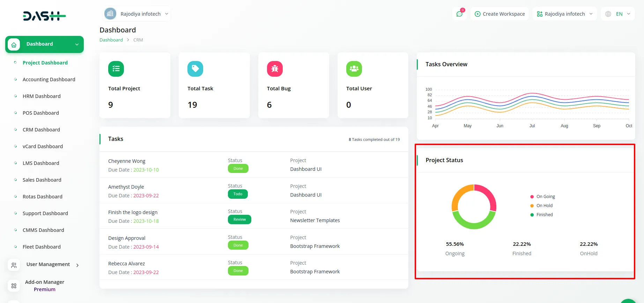Image resolution: width=644 pixels, height=303 pixels.
Task: Toggle Finished legend entry
Action: 544,215
